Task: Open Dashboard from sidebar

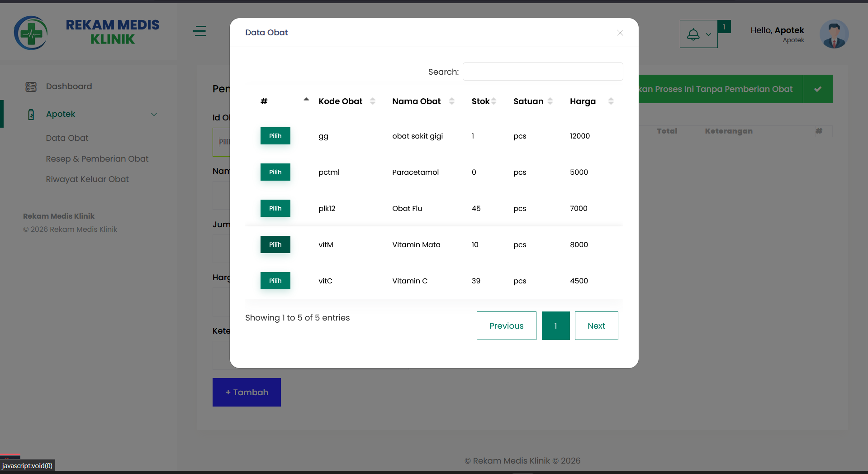Action: (69, 86)
